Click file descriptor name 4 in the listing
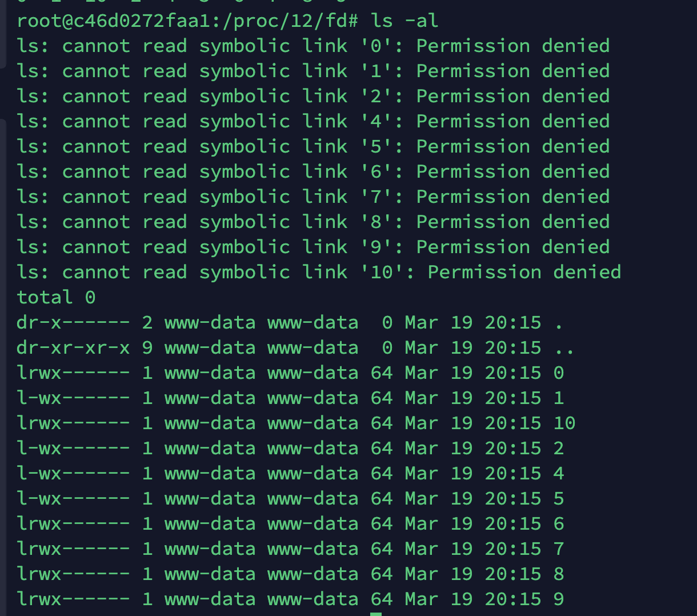This screenshot has width=697, height=616. click(559, 474)
